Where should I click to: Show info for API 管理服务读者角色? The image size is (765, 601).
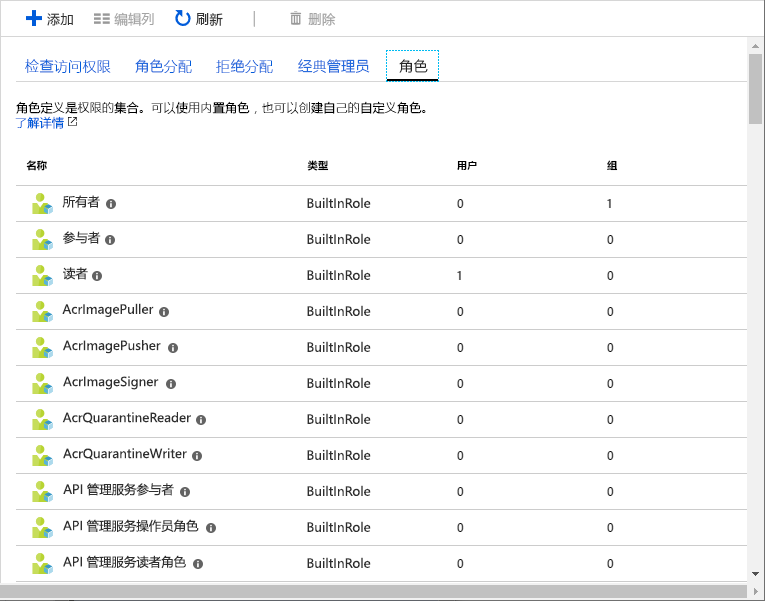coord(198,564)
